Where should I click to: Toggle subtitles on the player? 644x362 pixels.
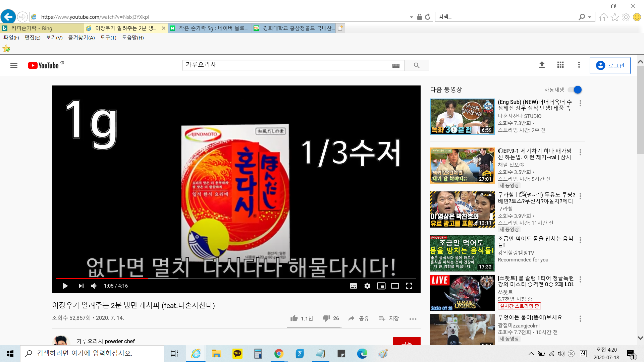tap(353, 286)
